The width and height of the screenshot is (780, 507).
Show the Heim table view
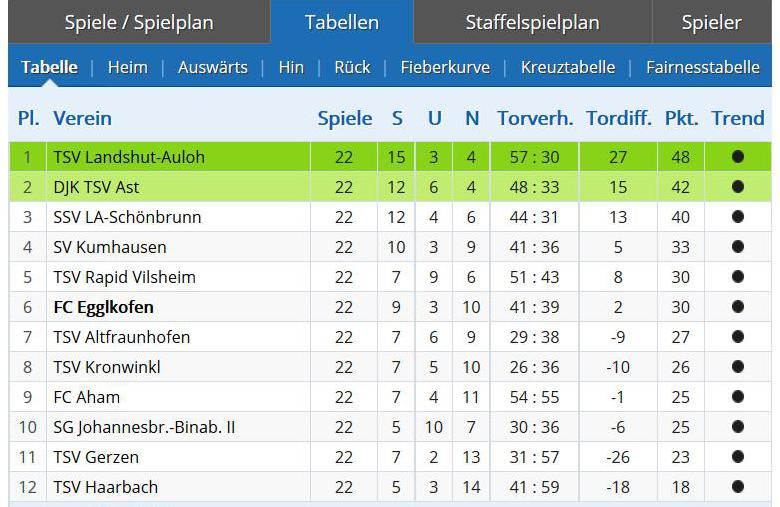(127, 68)
